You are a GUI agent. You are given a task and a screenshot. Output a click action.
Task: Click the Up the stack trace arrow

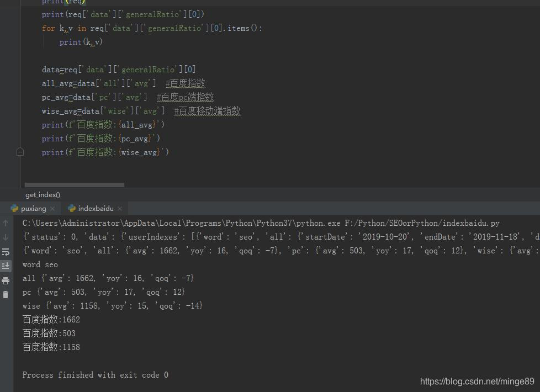6,223
